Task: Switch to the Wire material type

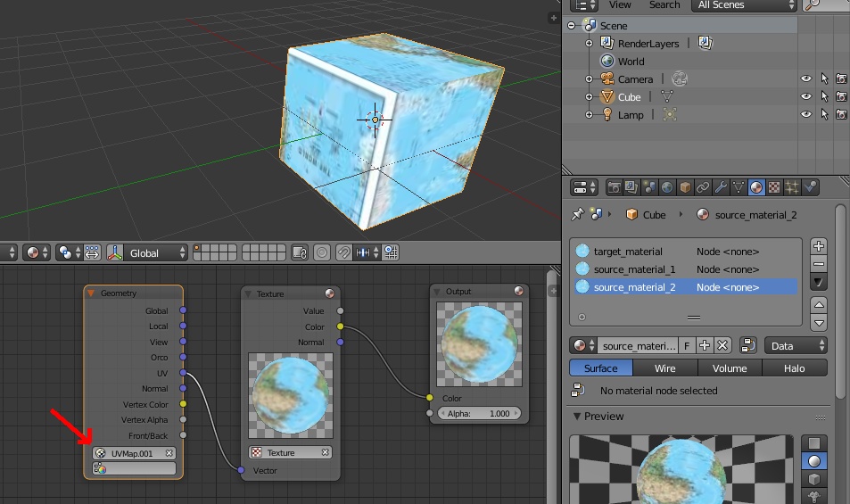Action: [x=664, y=368]
